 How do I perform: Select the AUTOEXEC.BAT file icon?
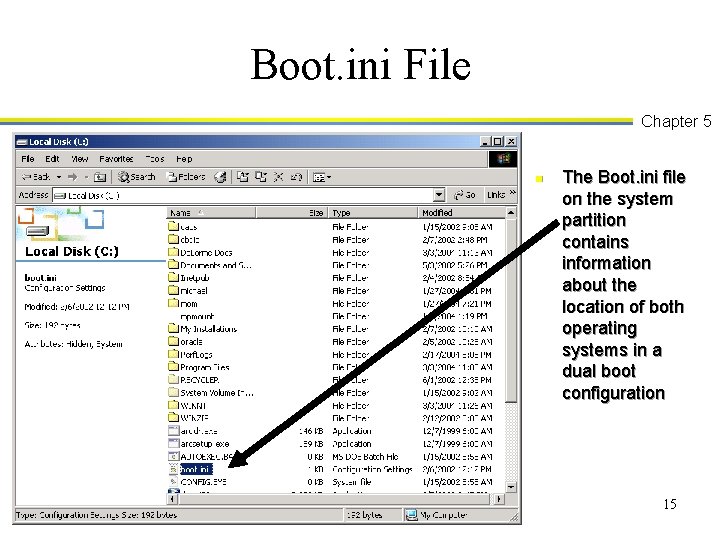click(x=174, y=456)
